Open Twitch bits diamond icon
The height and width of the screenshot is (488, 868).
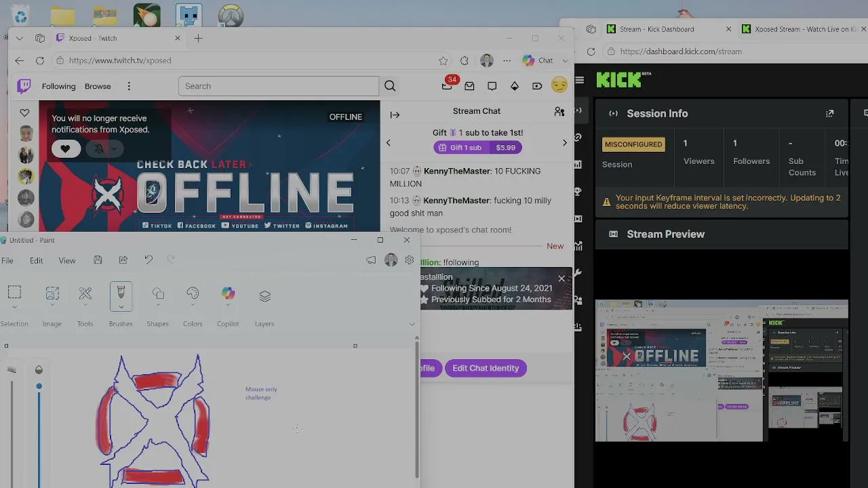[515, 86]
